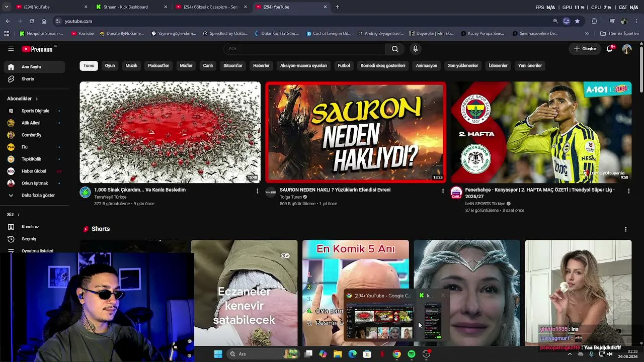Show more bookmarks with overflow chevron
This screenshot has height=362, width=644.
click(587, 34)
